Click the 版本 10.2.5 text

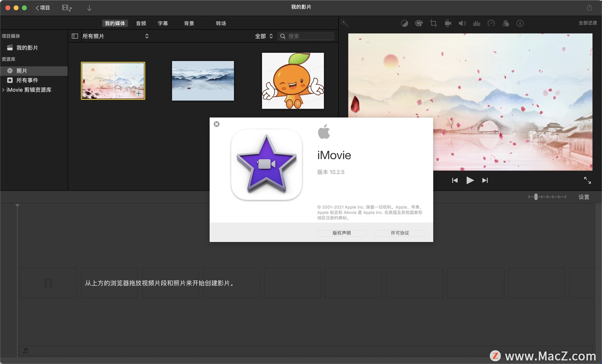click(x=331, y=172)
